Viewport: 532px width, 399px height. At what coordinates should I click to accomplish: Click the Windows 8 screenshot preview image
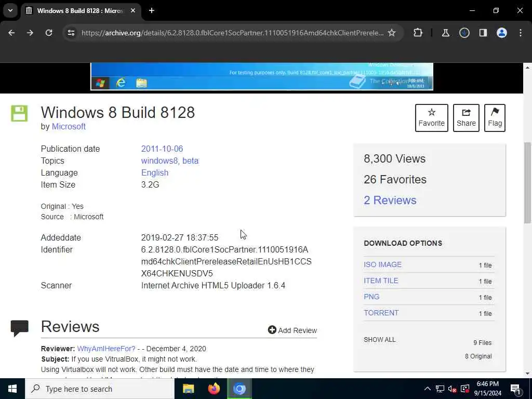[x=262, y=76]
